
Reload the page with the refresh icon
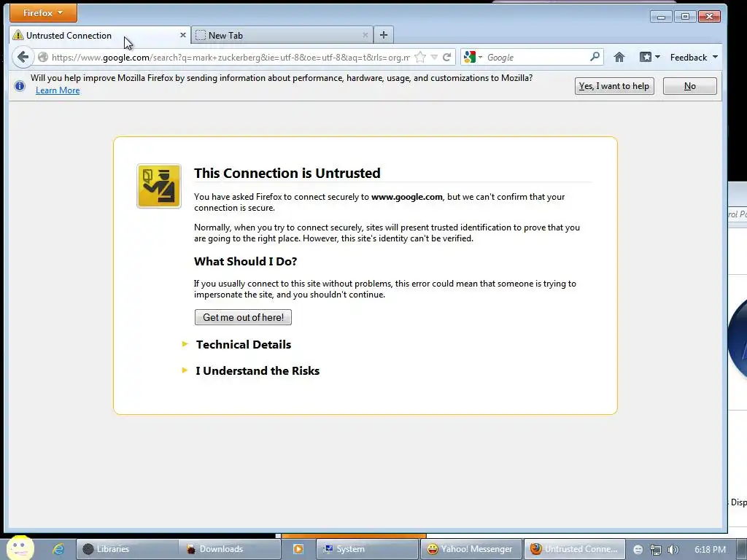point(446,57)
